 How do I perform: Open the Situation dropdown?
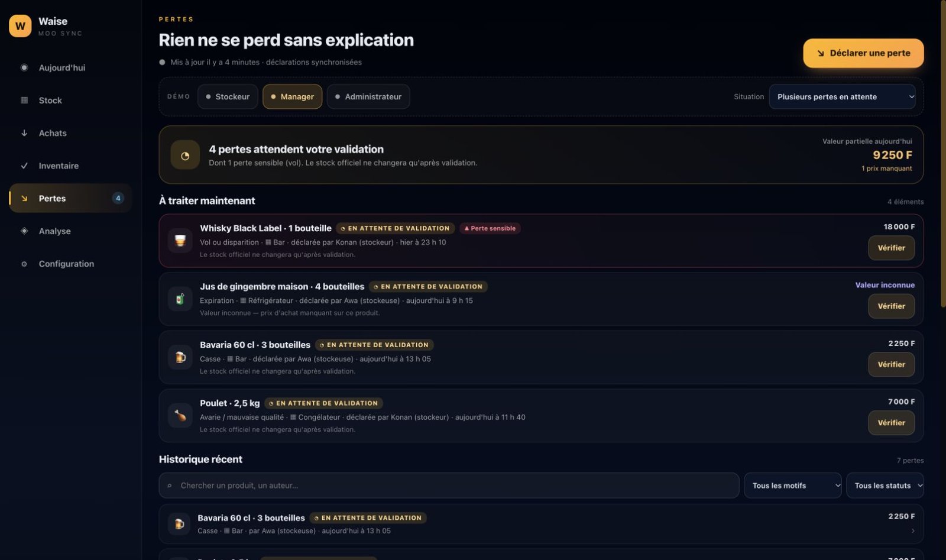click(842, 96)
